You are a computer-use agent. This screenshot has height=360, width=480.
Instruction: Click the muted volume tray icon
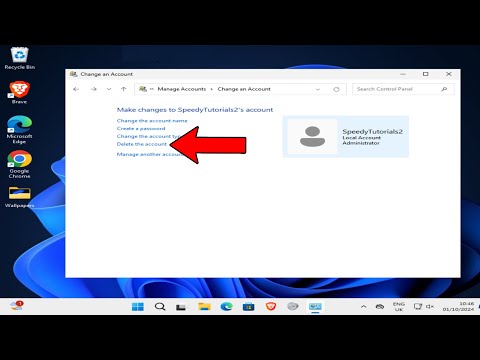430,306
